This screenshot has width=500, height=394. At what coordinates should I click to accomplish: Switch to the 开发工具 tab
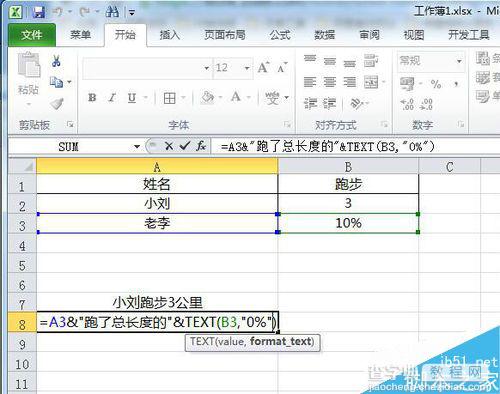[468, 34]
